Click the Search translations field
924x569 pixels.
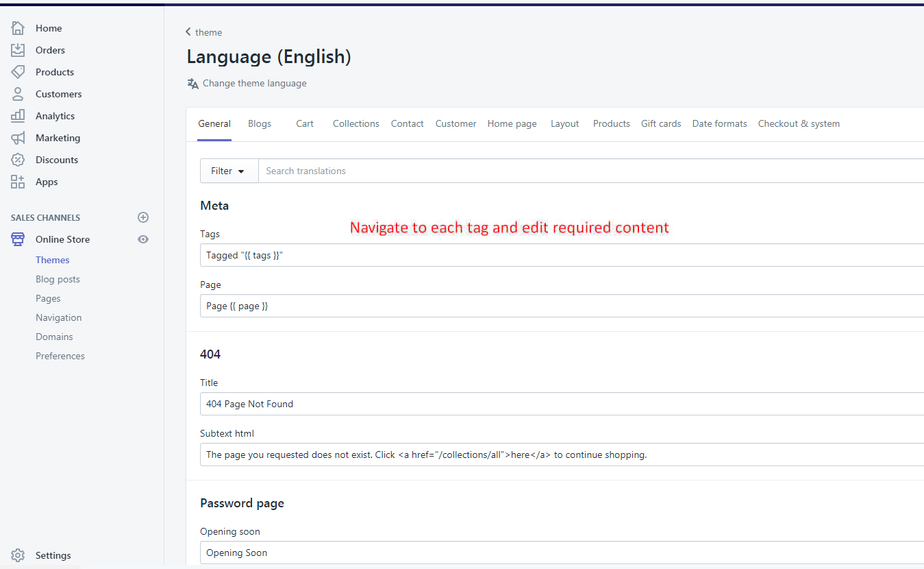pos(589,171)
